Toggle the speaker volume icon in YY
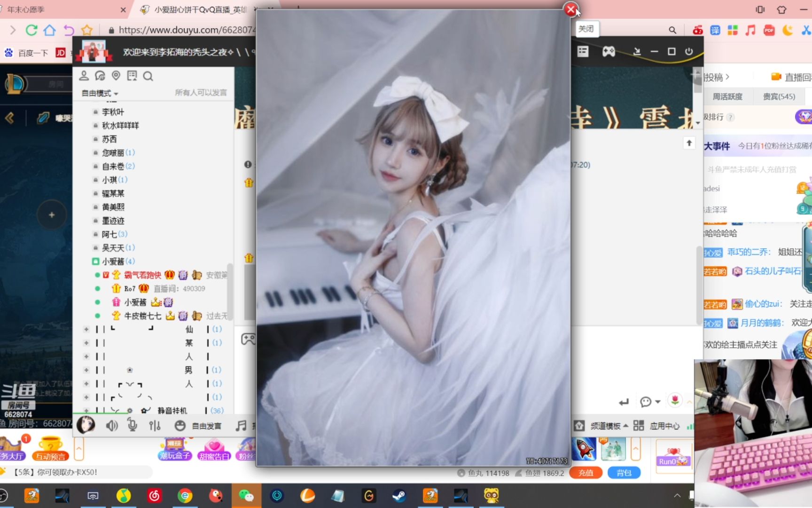 [112, 426]
